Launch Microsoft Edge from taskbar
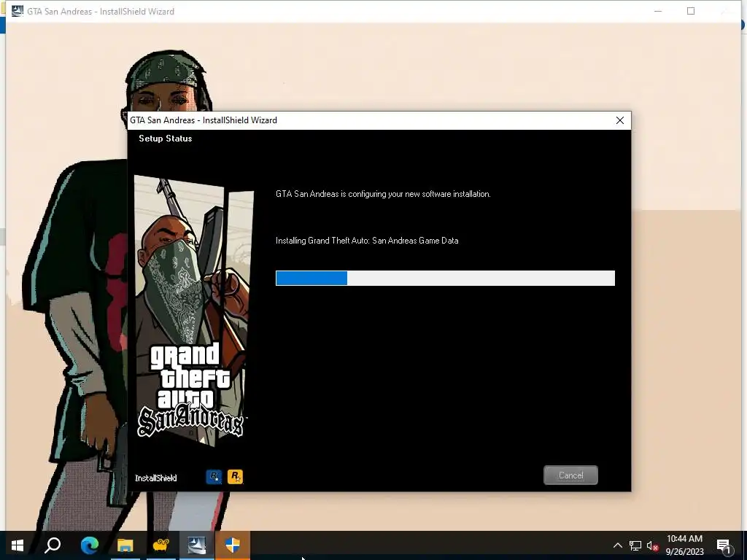This screenshot has width=747, height=560. pyautogui.click(x=89, y=545)
